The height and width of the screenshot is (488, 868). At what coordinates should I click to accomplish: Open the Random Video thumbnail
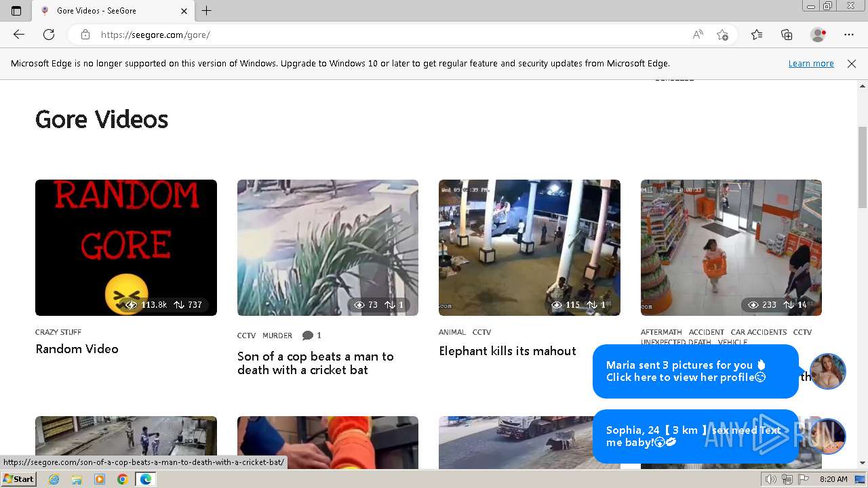tap(126, 247)
